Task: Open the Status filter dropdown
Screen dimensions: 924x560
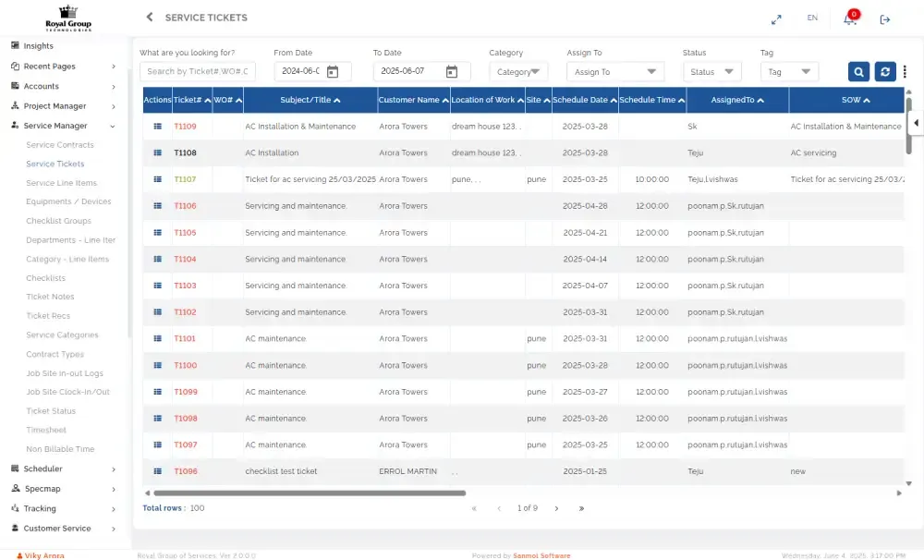Action: tap(711, 72)
